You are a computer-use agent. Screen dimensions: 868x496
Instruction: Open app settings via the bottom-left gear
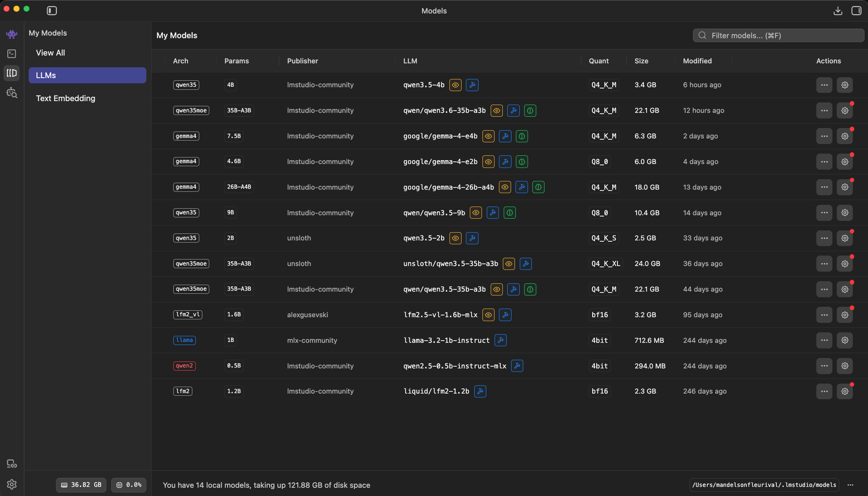[12, 485]
